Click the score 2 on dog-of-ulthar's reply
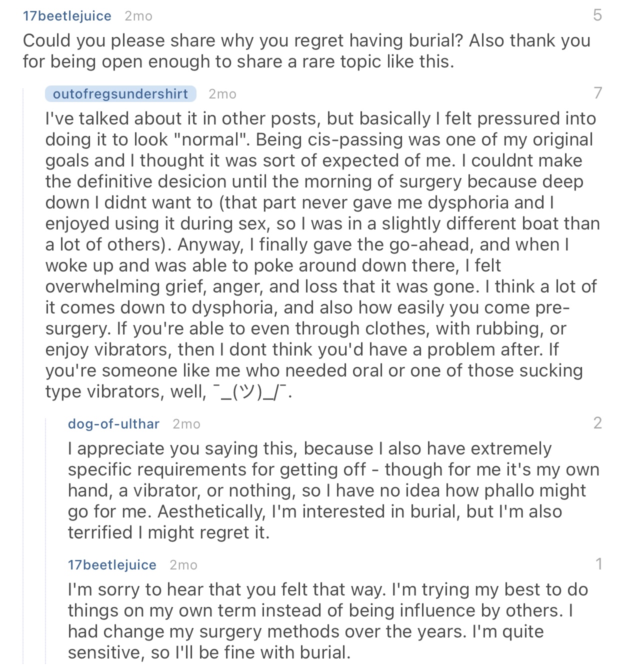This screenshot has height=672, width=621. pos(597,423)
